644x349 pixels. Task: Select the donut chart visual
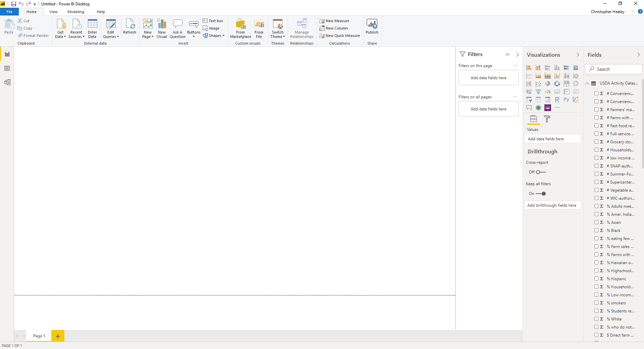click(557, 84)
